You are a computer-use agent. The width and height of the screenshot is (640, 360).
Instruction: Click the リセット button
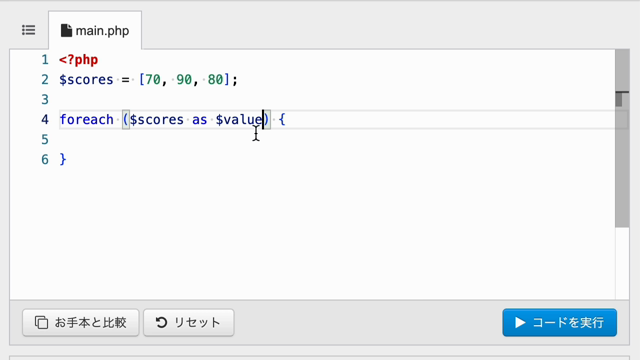[x=189, y=322]
